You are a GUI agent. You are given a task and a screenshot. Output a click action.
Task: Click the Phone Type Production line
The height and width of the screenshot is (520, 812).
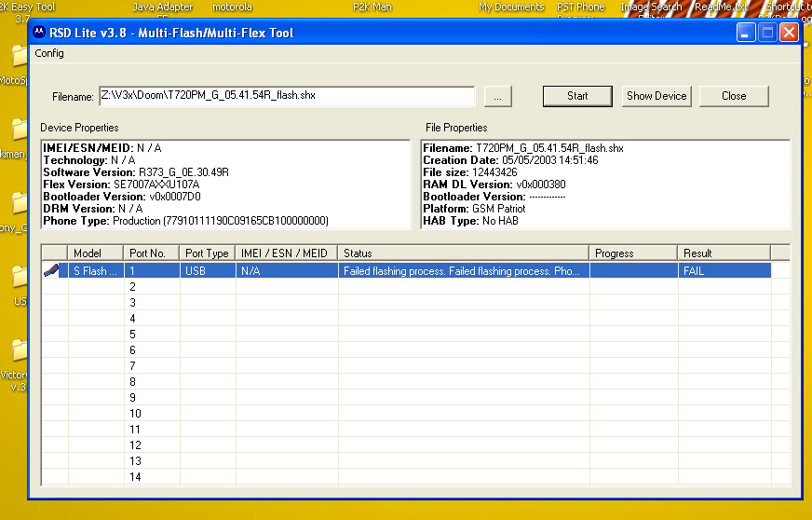186,221
